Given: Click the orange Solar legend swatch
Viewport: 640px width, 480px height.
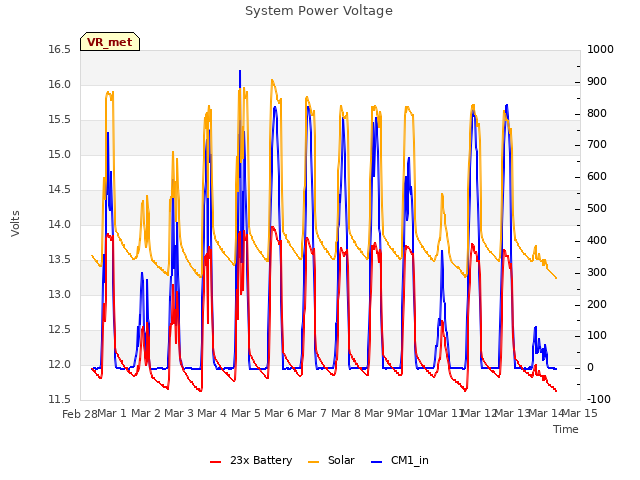Looking at the screenshot, I should coord(313,462).
